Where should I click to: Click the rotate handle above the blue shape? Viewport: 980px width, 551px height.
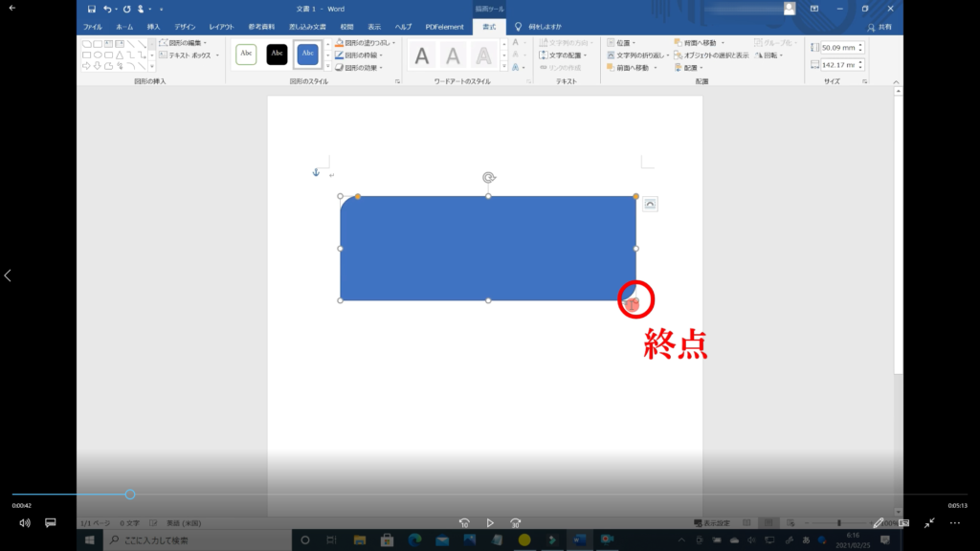[x=488, y=177]
